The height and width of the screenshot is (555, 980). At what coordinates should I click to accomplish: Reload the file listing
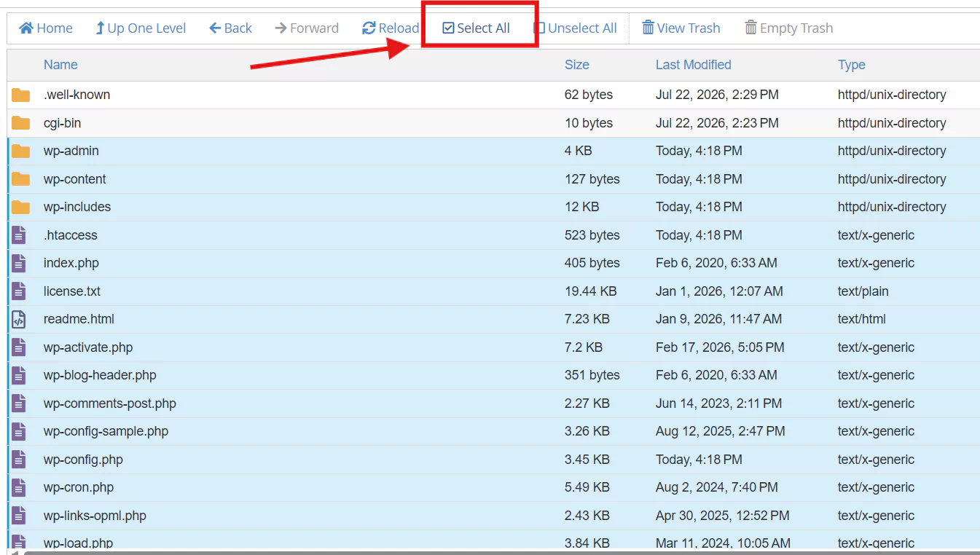coord(391,28)
